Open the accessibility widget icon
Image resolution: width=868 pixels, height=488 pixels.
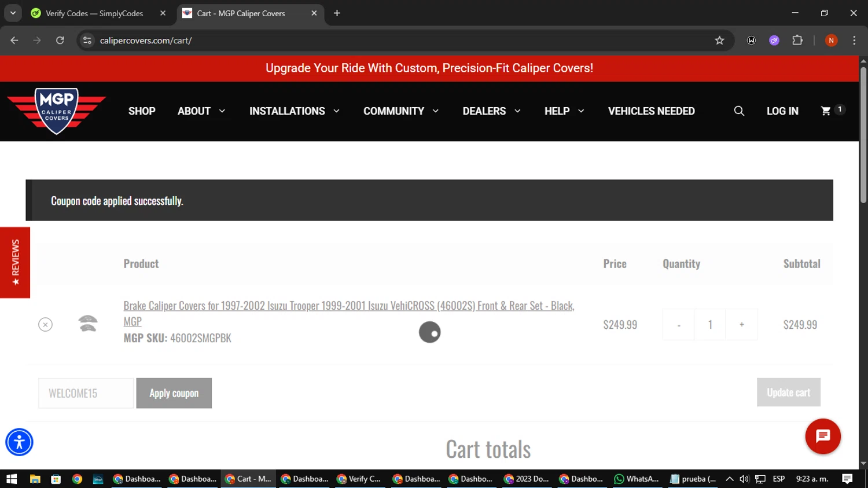[19, 442]
